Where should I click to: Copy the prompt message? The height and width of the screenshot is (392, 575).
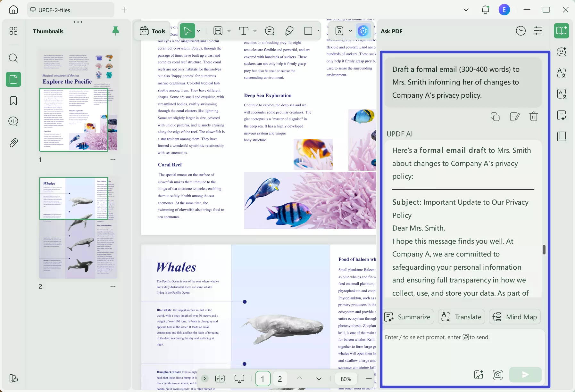pyautogui.click(x=495, y=117)
